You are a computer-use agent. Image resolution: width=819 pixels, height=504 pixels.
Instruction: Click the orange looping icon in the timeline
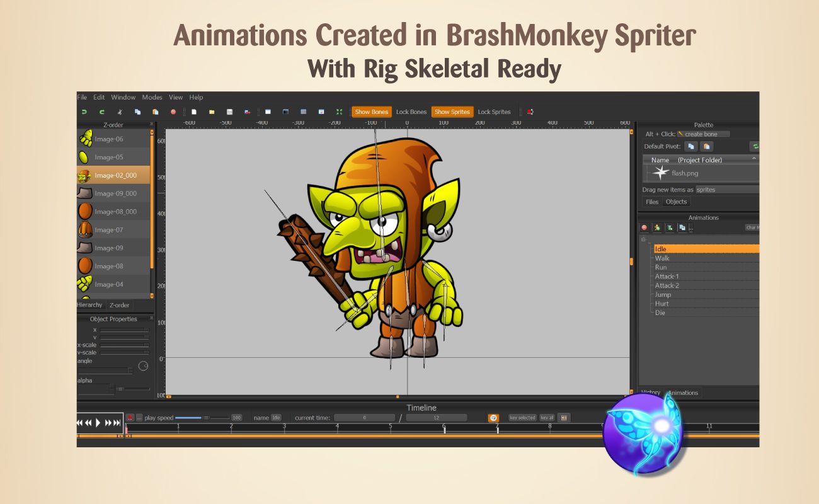493,418
